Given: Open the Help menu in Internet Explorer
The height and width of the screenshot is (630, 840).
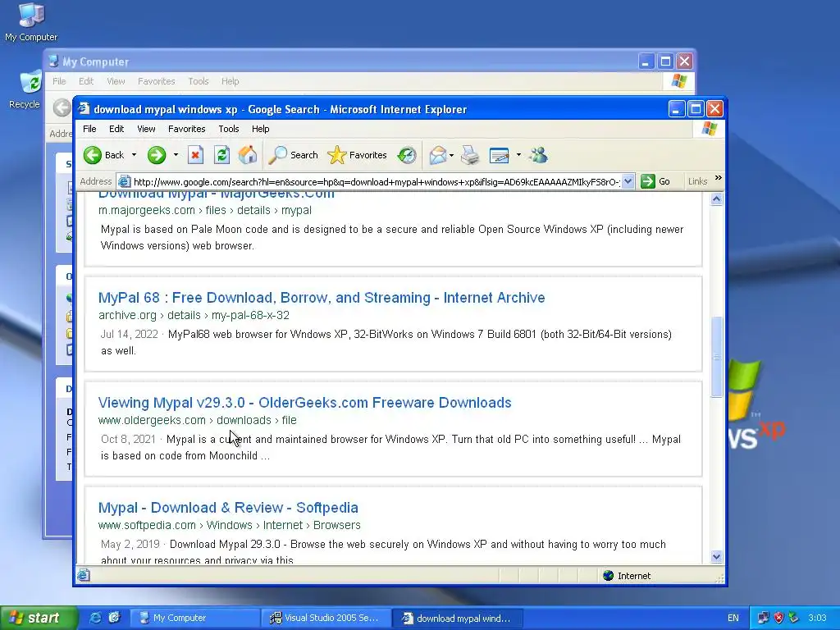Looking at the screenshot, I should (x=260, y=129).
